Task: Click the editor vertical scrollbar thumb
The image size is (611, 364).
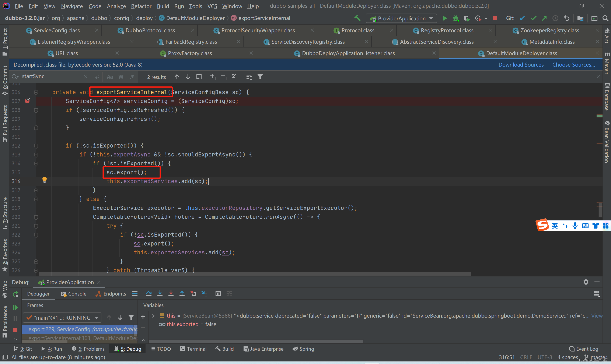Action: (x=600, y=210)
